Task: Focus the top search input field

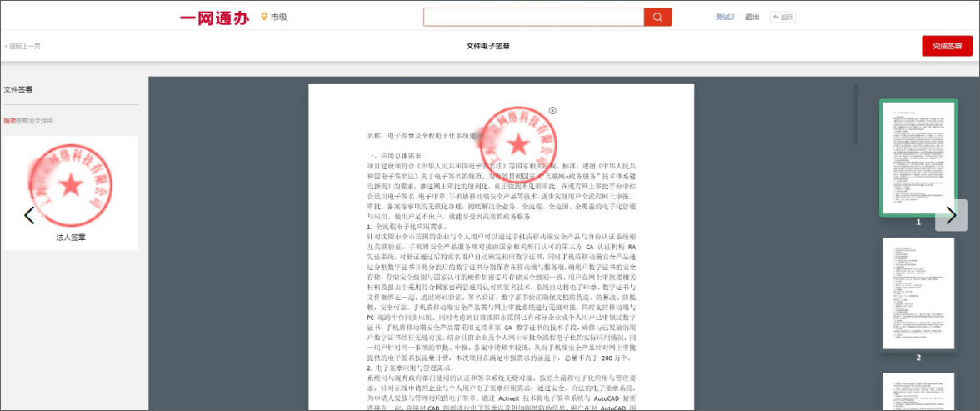Action: (x=533, y=17)
